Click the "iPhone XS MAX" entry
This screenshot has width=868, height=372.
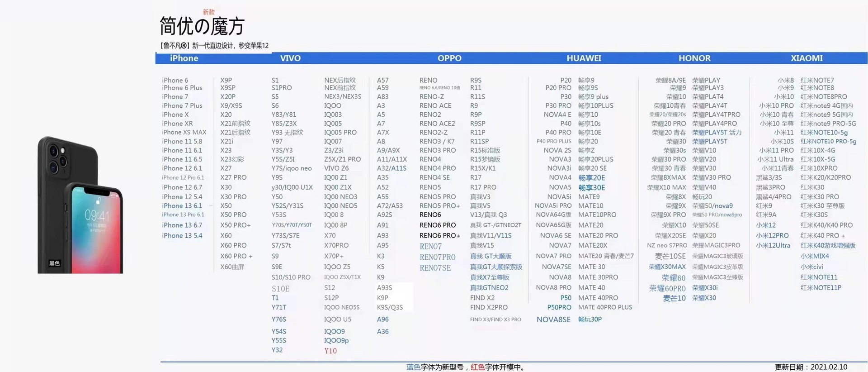point(184,132)
